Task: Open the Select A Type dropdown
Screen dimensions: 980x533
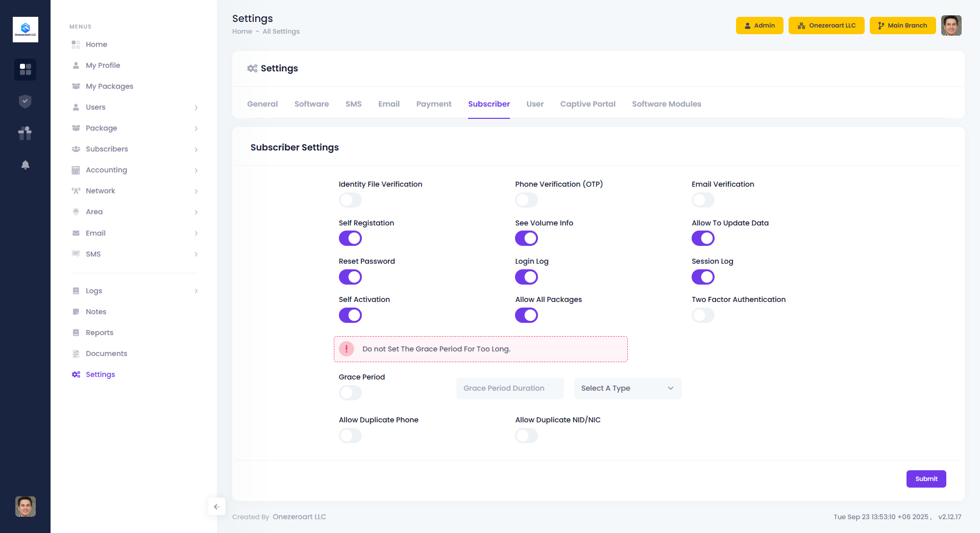Action: [x=627, y=388]
